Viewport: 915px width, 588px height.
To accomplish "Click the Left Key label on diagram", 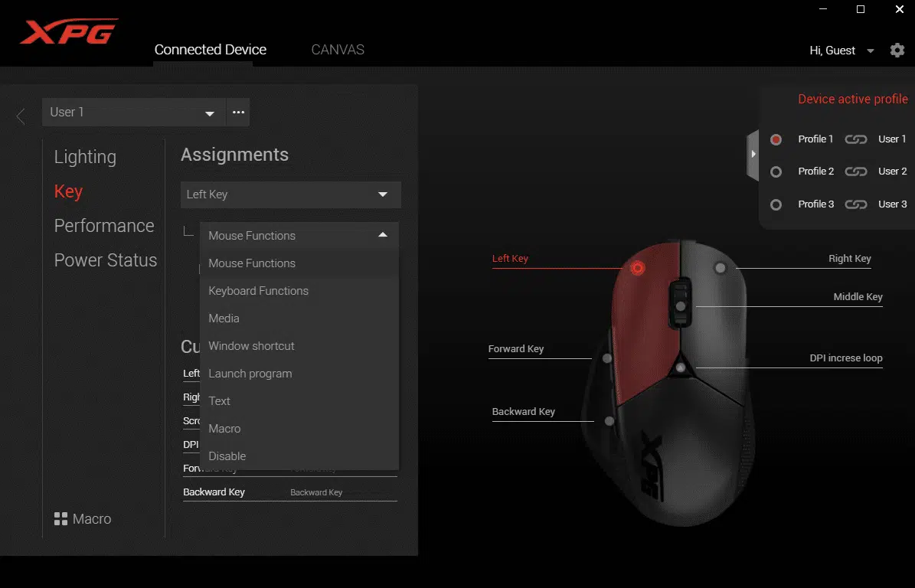I will [x=510, y=259].
